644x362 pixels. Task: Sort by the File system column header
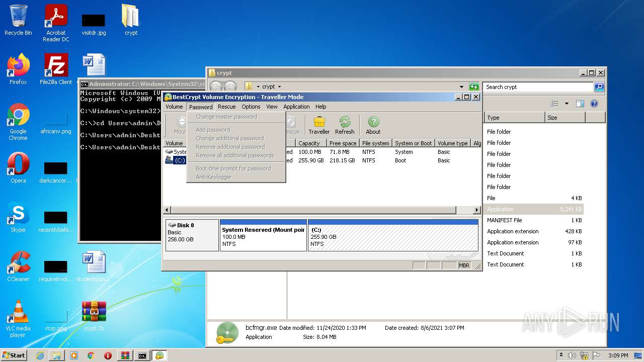375,143
